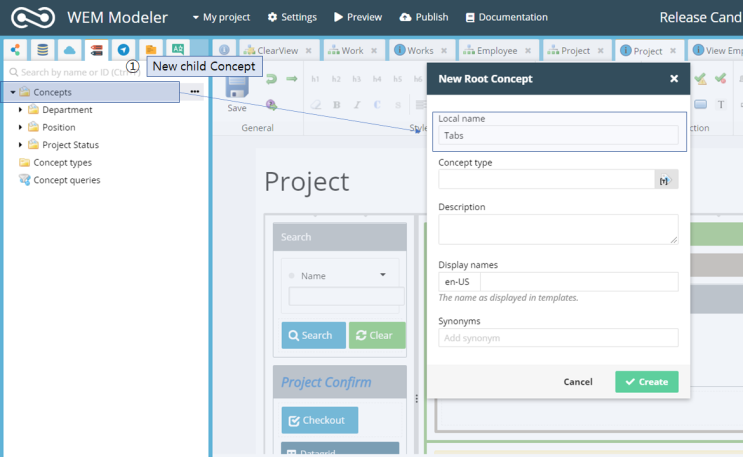Open the orange files sidebar tab
Viewport: 743px width, 457px height.
(x=151, y=50)
